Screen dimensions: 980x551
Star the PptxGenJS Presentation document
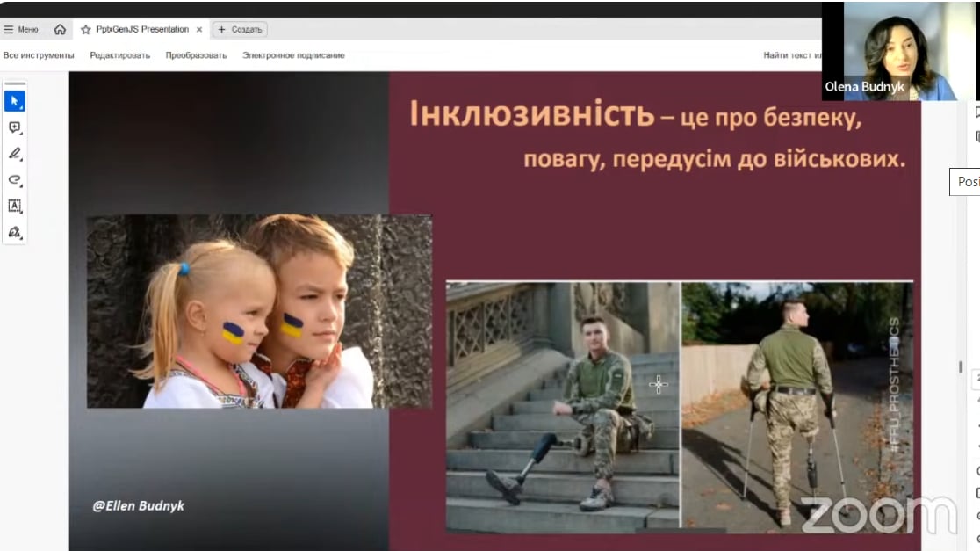85,29
